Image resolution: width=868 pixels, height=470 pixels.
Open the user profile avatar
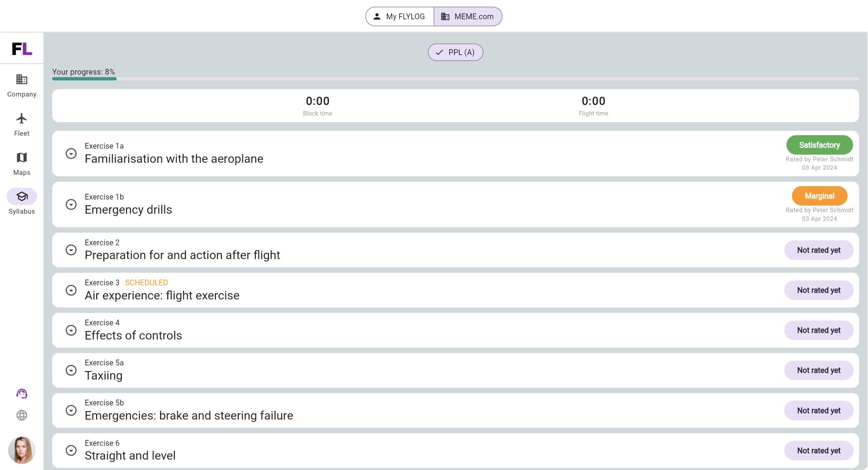(22, 450)
